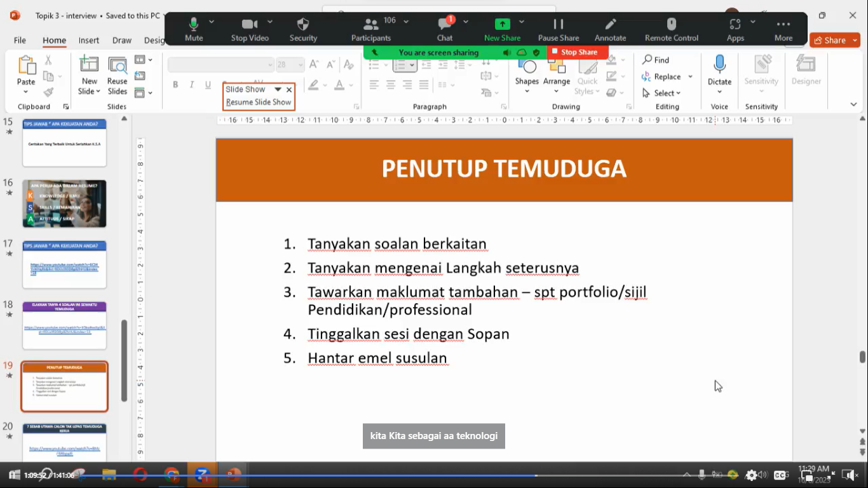Toggle justify text alignment

tap(424, 85)
